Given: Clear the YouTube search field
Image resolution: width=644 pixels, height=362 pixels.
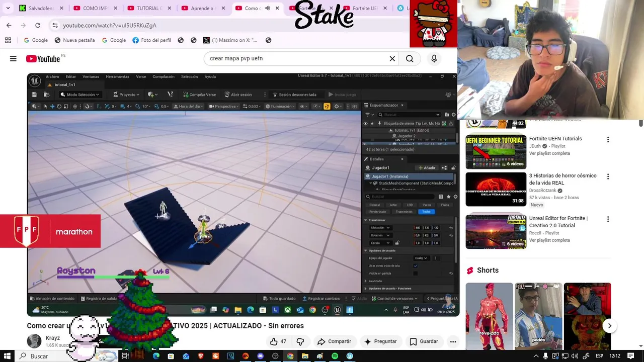Looking at the screenshot, I should coord(392,59).
